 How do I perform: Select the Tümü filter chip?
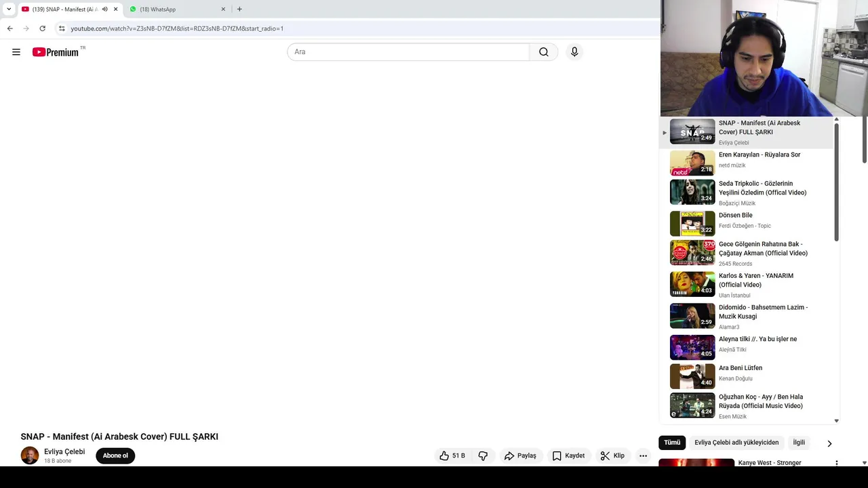(672, 443)
